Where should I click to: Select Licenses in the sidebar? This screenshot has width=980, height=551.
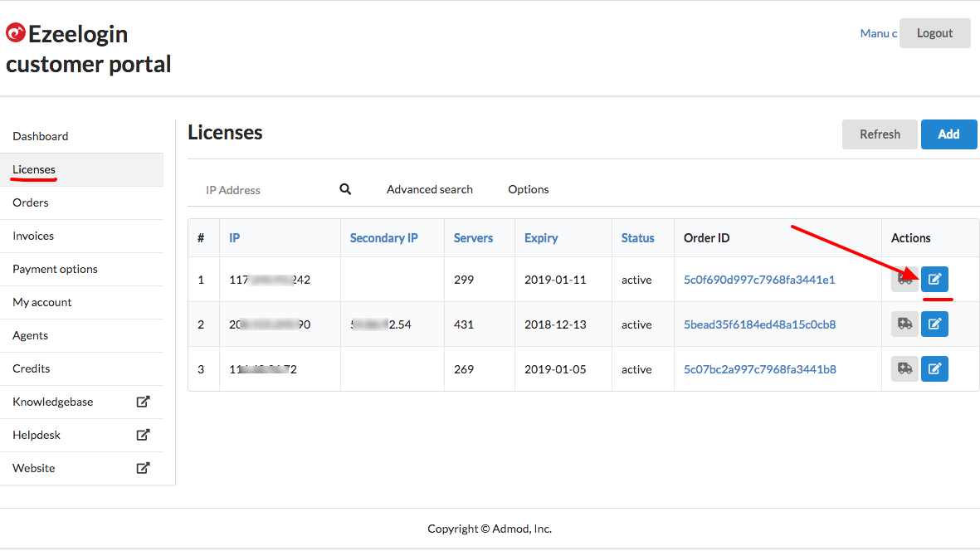(x=82, y=169)
